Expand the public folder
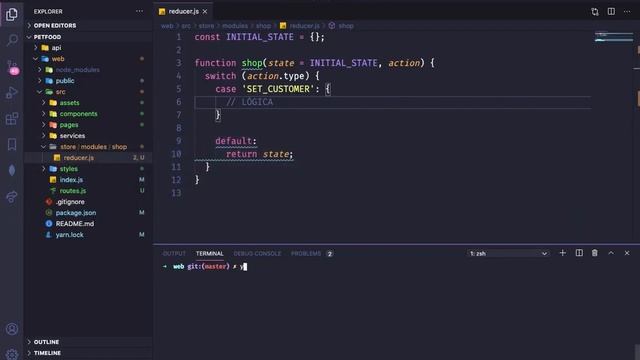The image size is (640, 360). tap(65, 81)
